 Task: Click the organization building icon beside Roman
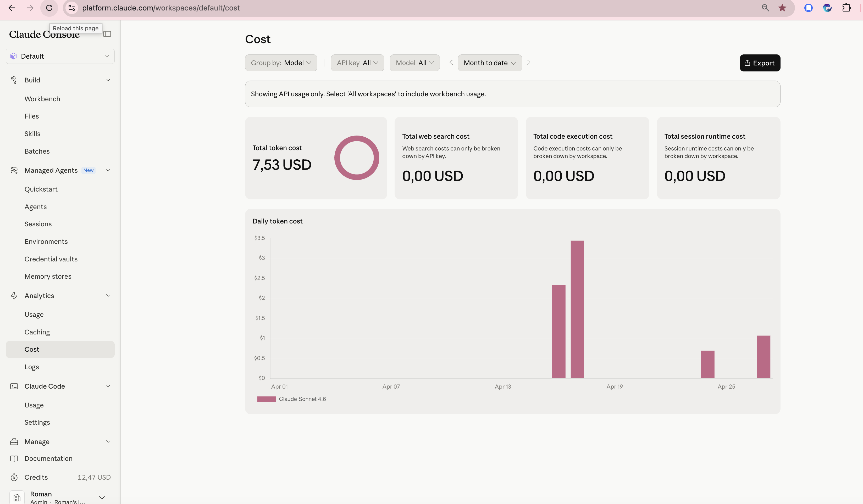pos(17,498)
